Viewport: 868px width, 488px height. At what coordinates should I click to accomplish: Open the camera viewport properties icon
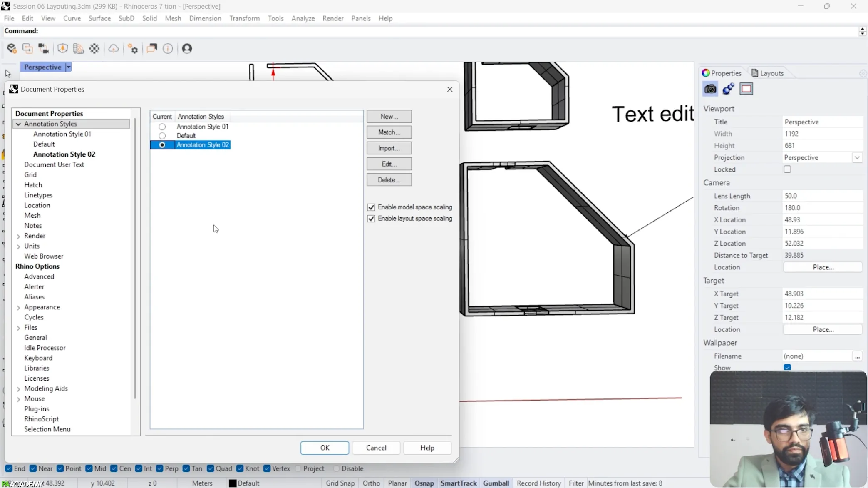[710, 89]
